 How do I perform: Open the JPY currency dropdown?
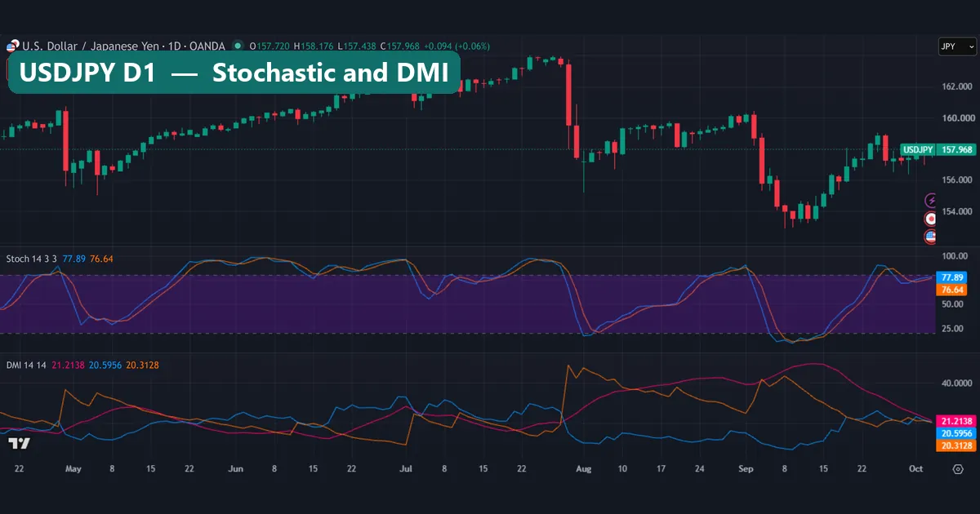coord(957,47)
